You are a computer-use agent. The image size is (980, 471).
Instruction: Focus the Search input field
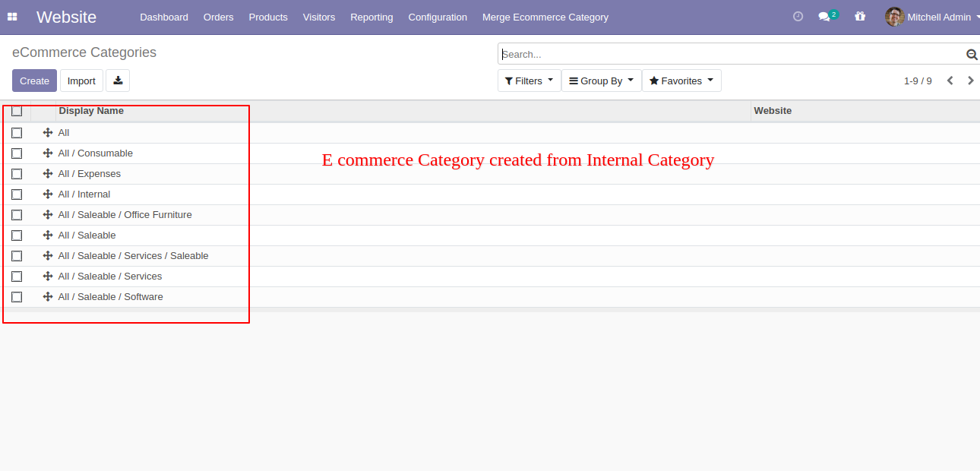732,55
